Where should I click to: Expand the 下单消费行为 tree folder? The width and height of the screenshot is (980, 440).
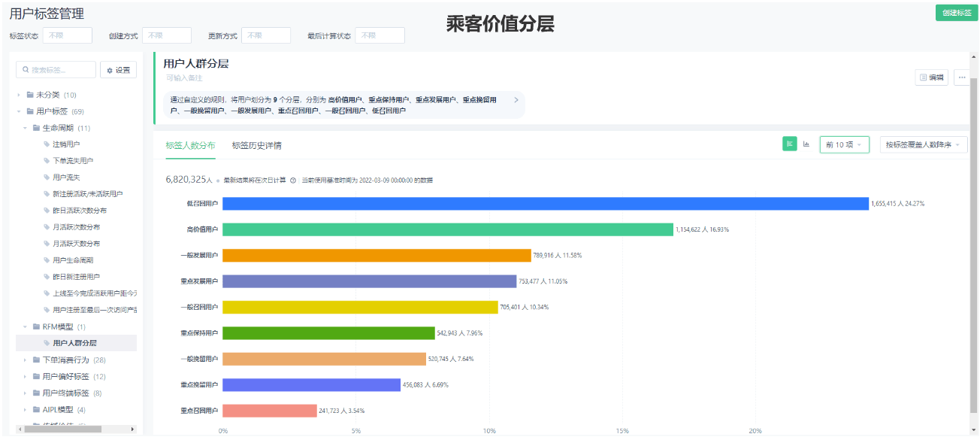pyautogui.click(x=25, y=360)
